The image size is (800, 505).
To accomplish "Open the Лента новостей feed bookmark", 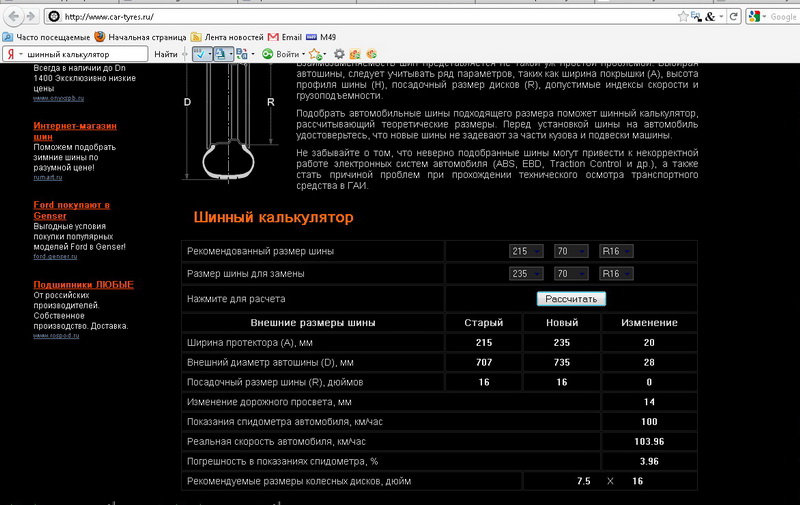I will [x=227, y=37].
